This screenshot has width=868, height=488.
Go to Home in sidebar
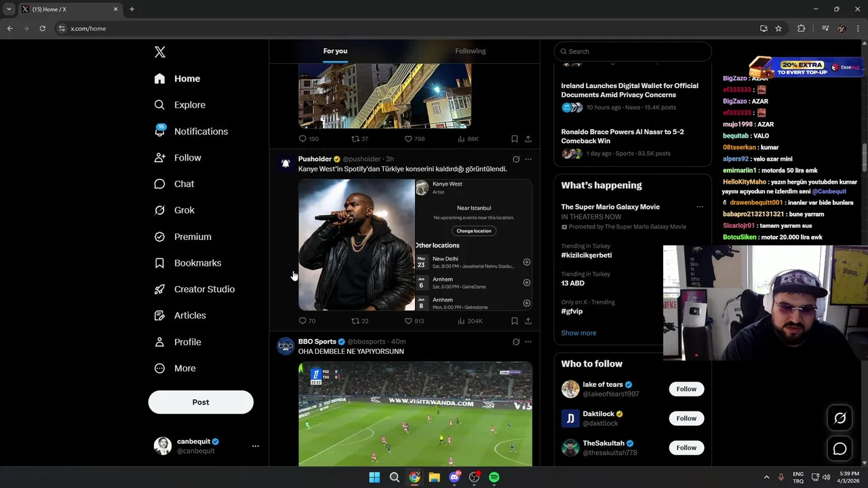(177, 79)
